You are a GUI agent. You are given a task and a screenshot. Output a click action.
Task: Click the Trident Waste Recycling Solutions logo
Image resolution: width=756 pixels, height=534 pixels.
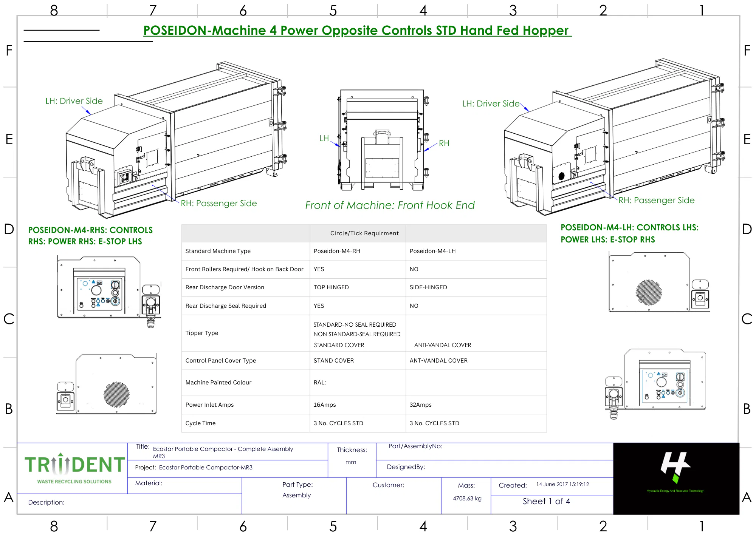click(74, 468)
